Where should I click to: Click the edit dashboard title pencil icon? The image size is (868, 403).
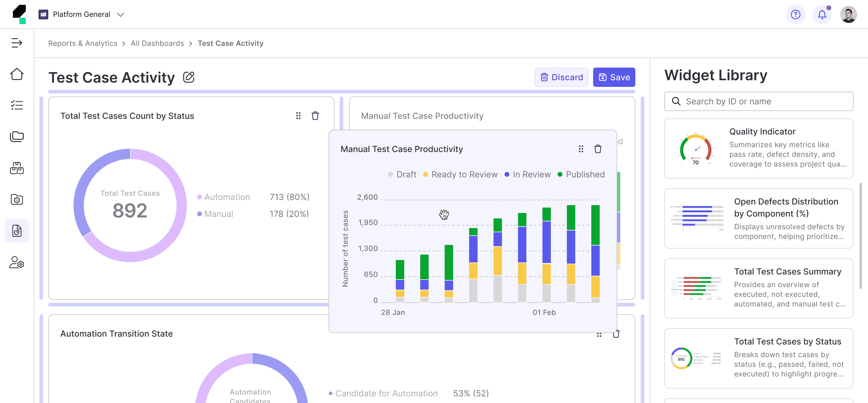189,77
